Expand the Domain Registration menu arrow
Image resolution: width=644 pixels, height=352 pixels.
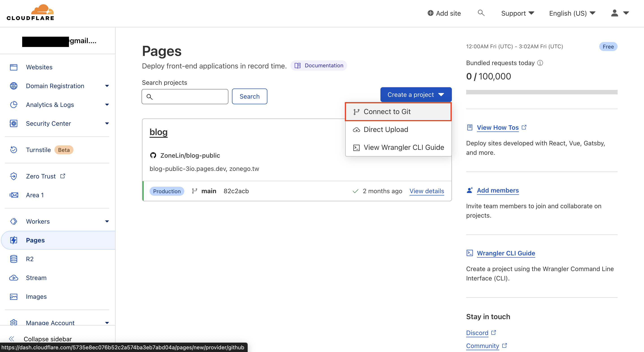coord(107,86)
